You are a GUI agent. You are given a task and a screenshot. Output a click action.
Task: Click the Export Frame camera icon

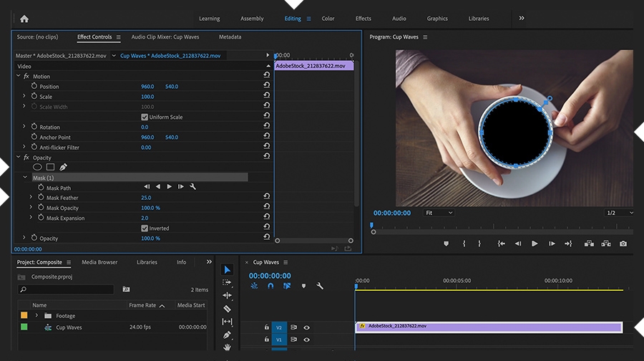pos(623,244)
